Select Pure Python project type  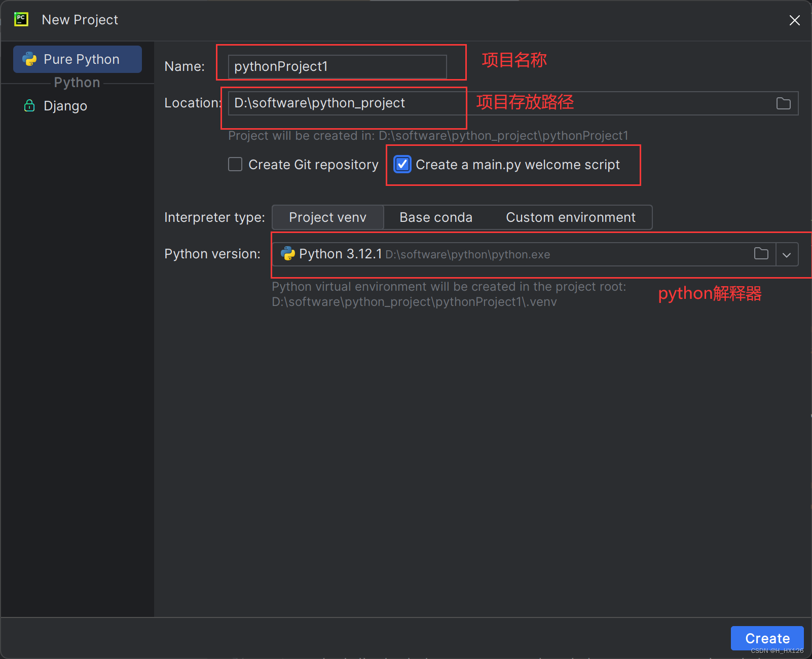coord(78,59)
